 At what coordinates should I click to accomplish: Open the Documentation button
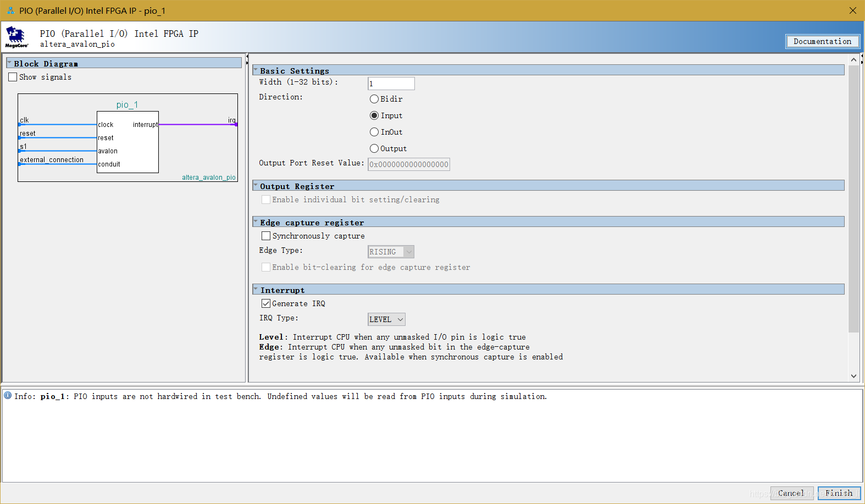tap(822, 41)
